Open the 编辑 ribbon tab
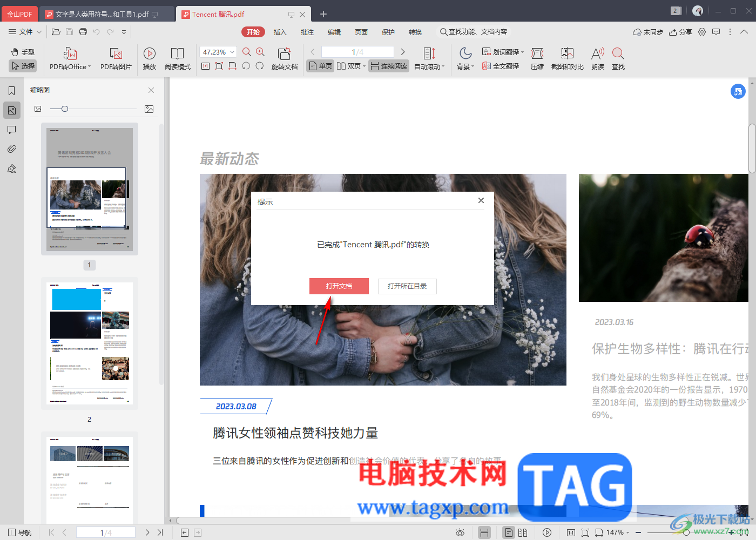Image resolution: width=756 pixels, height=540 pixels. point(334,32)
